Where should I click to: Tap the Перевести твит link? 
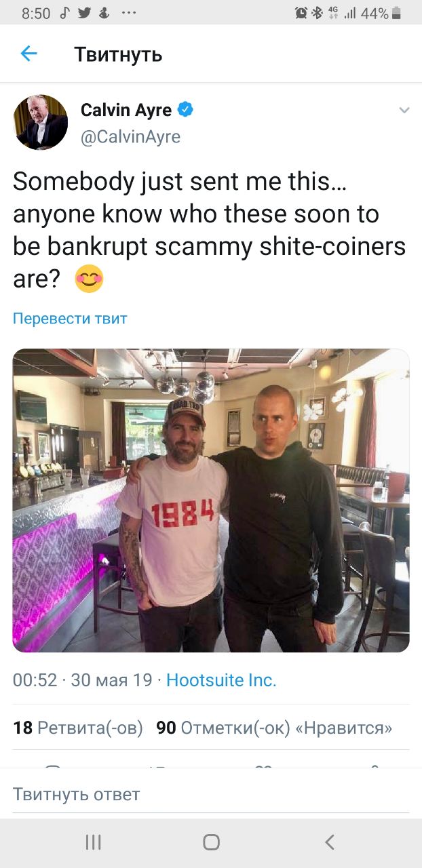(x=70, y=318)
